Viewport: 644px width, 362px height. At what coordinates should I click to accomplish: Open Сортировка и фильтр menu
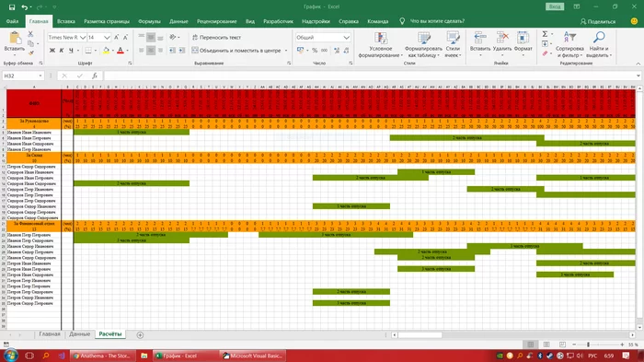[569, 45]
